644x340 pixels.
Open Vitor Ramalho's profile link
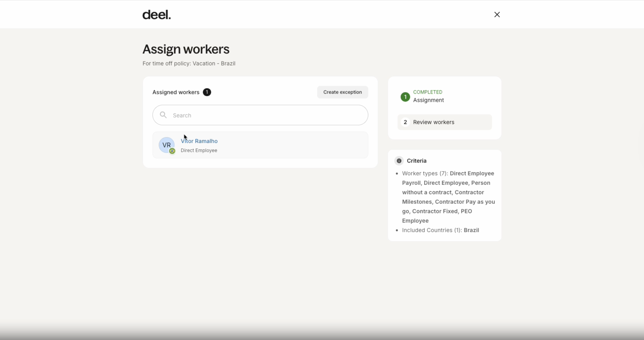click(x=199, y=141)
